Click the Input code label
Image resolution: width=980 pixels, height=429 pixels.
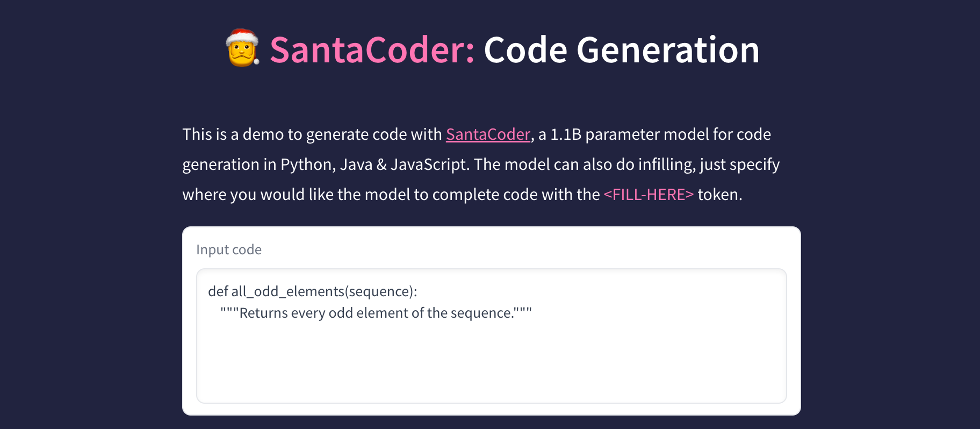[x=229, y=249]
